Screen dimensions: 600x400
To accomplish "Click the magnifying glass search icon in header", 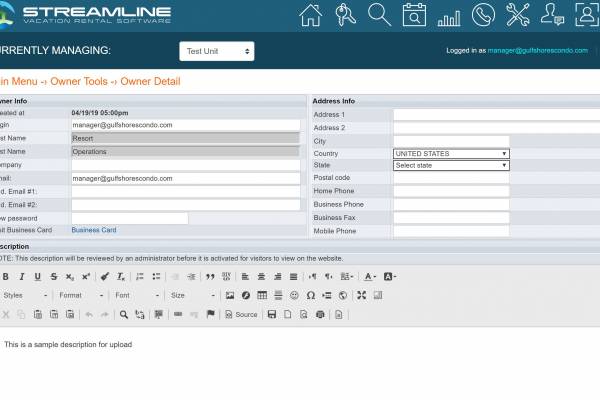I will pyautogui.click(x=379, y=15).
